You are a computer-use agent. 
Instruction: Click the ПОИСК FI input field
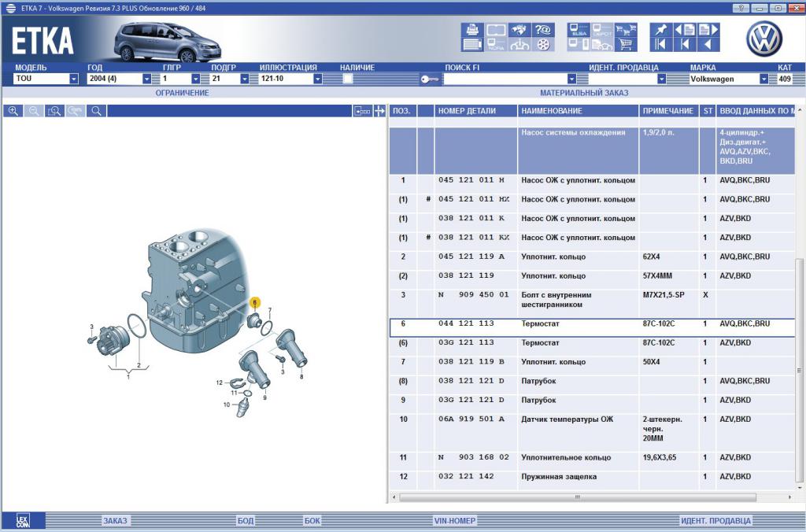coord(505,79)
